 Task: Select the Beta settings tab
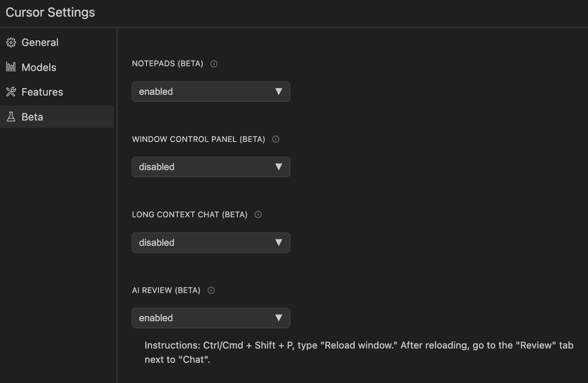coord(57,117)
